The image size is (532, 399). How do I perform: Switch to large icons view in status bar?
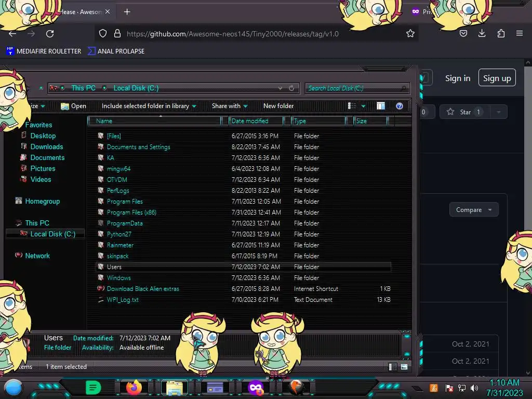point(404,367)
